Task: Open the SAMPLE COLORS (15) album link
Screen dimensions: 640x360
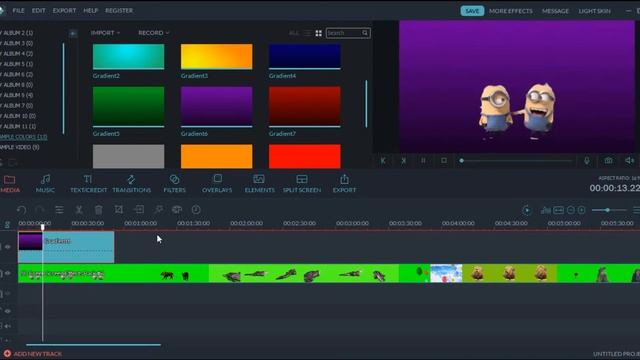Action: click(23, 137)
